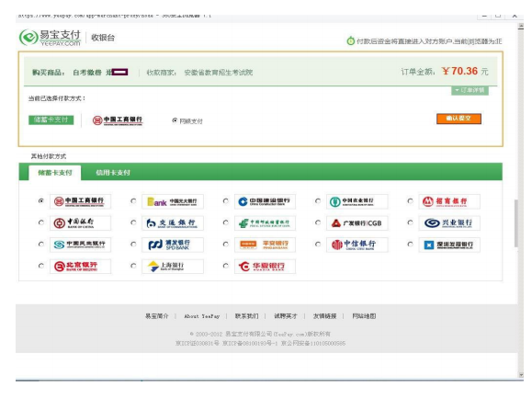
Task: Click Bank of Communications logo
Action: (173, 223)
